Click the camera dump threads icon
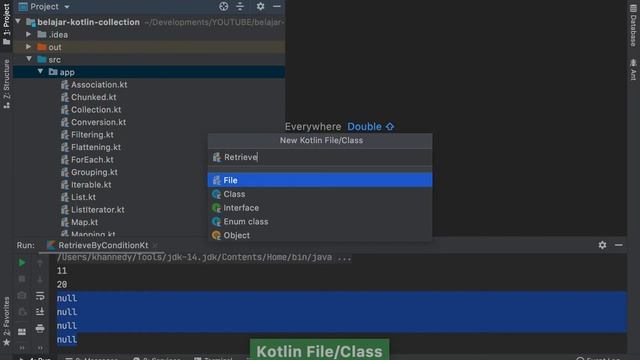Viewport: 640px width, 360px height. [22, 296]
